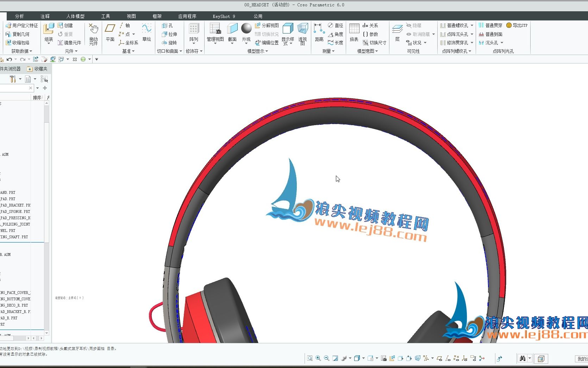
Task: Click the 组装 (Assemble) button
Action: (x=48, y=34)
